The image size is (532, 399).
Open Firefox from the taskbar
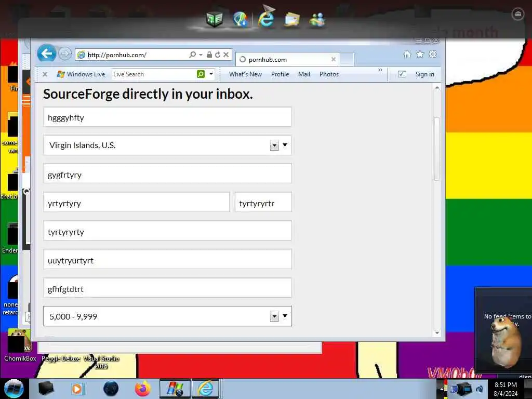click(142, 389)
